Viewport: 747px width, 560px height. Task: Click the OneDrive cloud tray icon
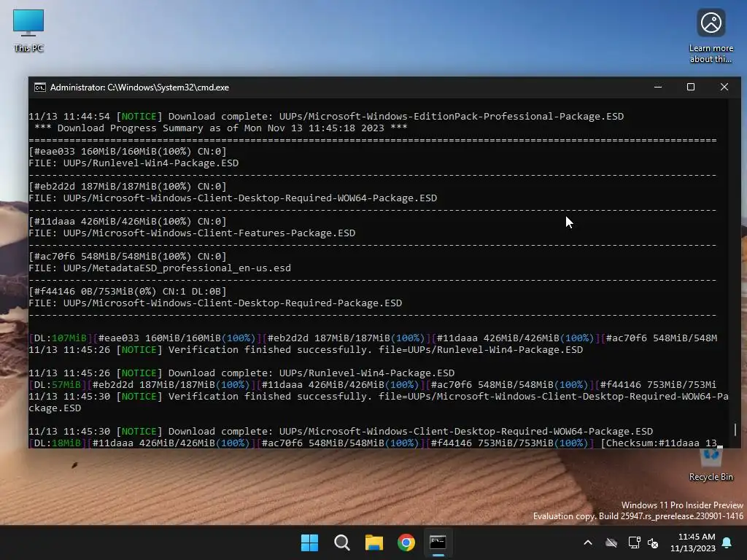tap(611, 542)
